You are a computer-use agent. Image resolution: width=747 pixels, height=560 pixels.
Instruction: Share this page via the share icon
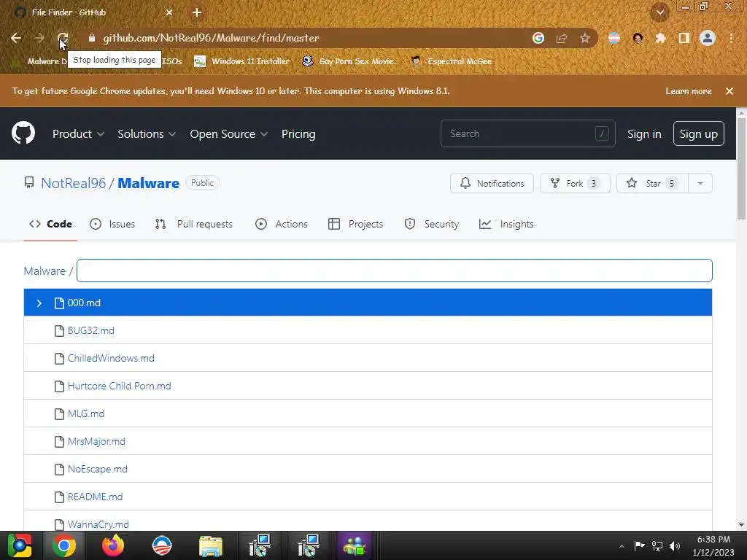pyautogui.click(x=562, y=38)
